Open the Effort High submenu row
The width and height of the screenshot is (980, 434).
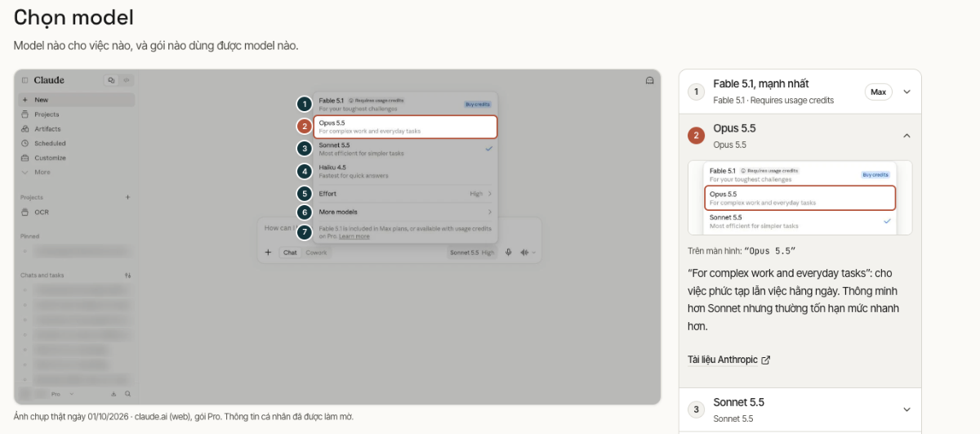pyautogui.click(x=406, y=194)
